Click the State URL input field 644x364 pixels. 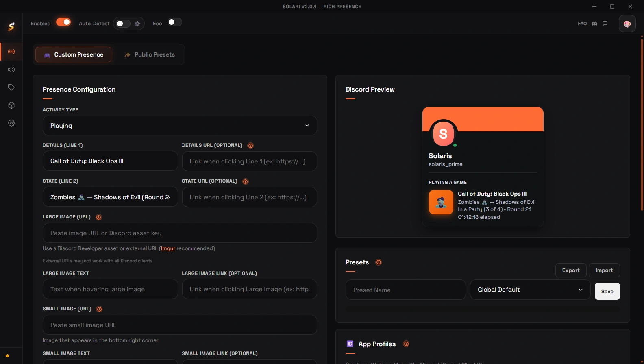pyautogui.click(x=249, y=197)
